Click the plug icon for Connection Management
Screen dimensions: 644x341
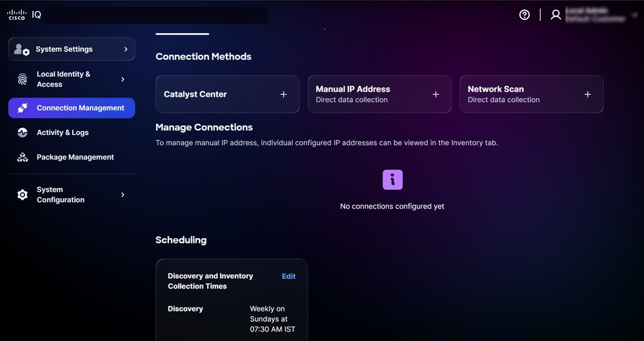(x=22, y=108)
